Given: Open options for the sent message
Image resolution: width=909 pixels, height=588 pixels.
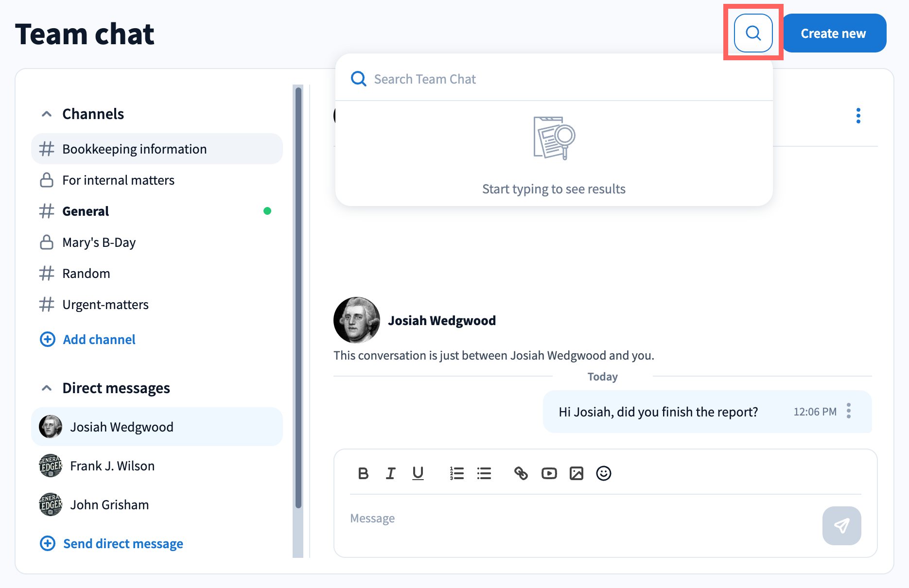Looking at the screenshot, I should [x=849, y=411].
